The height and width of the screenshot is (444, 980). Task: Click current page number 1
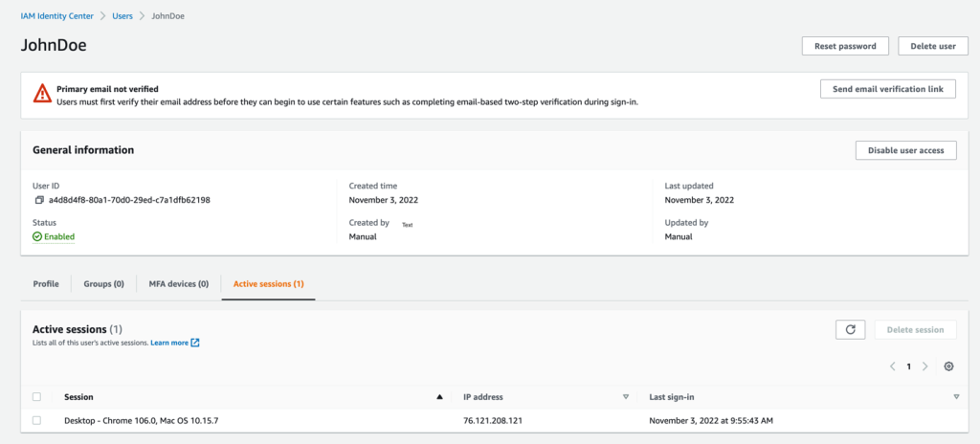pos(909,367)
